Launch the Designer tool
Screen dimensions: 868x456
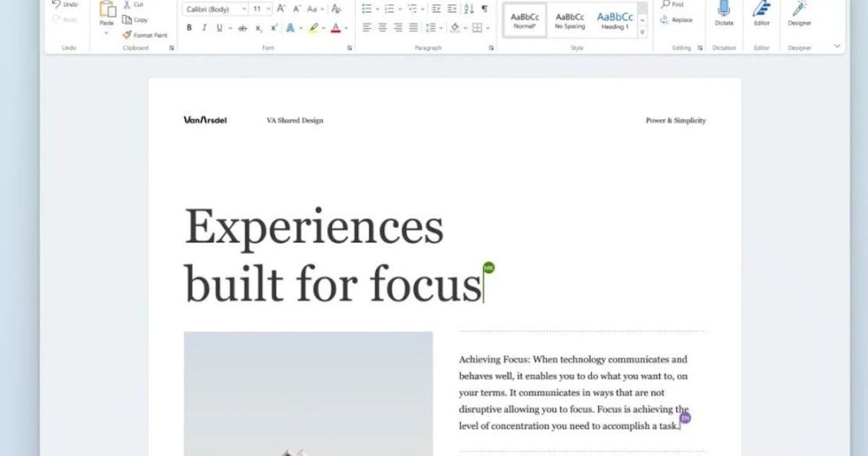pyautogui.click(x=799, y=9)
